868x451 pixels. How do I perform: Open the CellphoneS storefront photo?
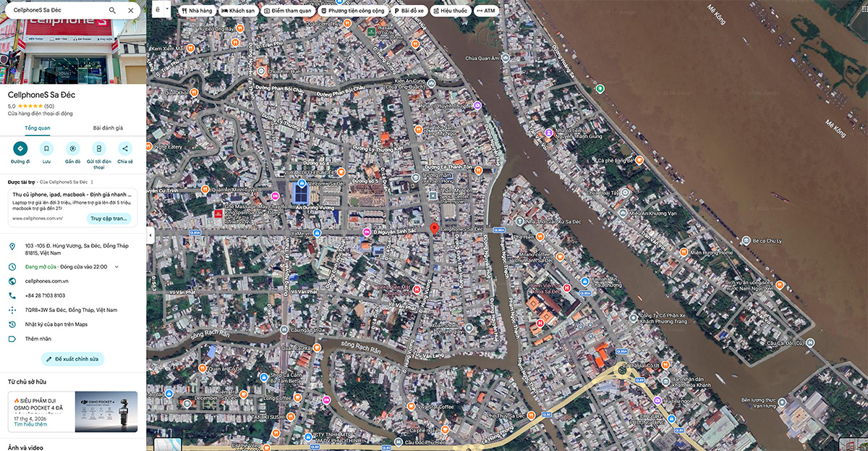(73, 52)
